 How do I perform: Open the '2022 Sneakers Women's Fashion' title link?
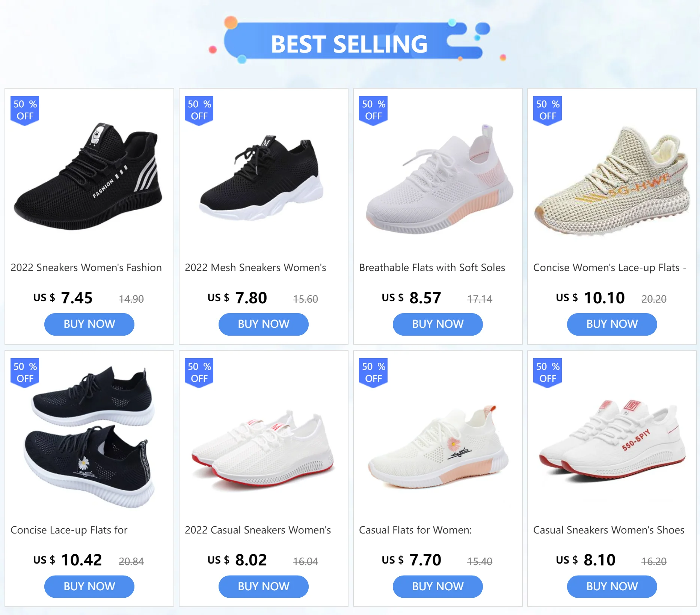tap(86, 268)
